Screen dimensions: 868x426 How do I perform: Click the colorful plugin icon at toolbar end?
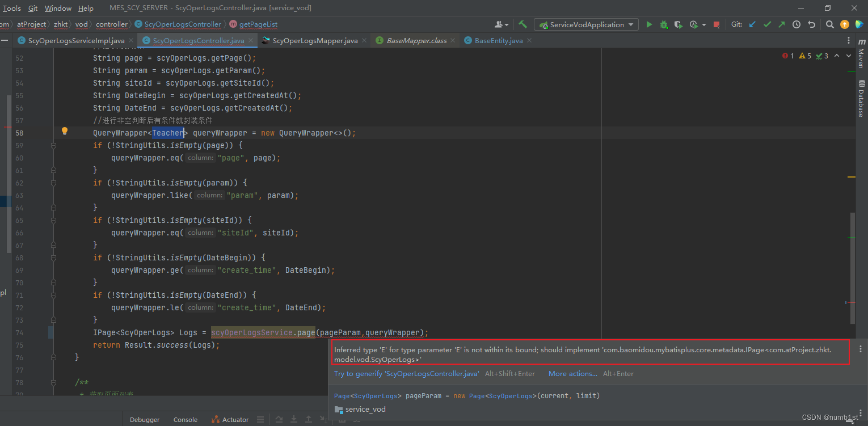[x=859, y=24]
